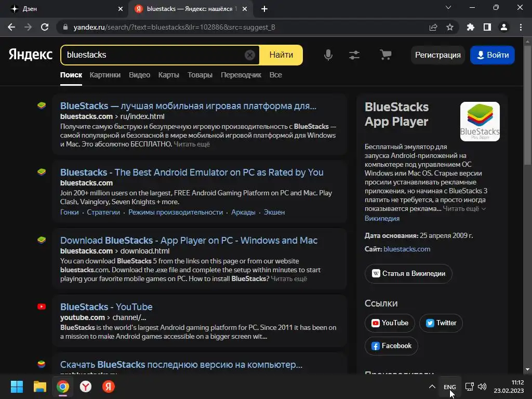Image resolution: width=532 pixels, height=399 pixels.
Task: Open the Статья в Википедии button
Action: pyautogui.click(x=408, y=273)
